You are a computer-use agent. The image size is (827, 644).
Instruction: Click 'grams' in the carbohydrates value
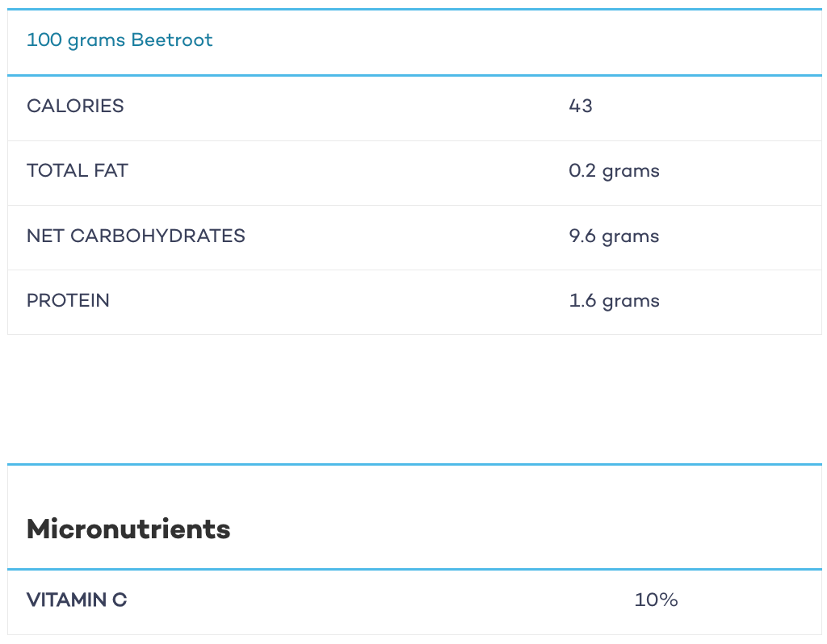click(x=631, y=238)
